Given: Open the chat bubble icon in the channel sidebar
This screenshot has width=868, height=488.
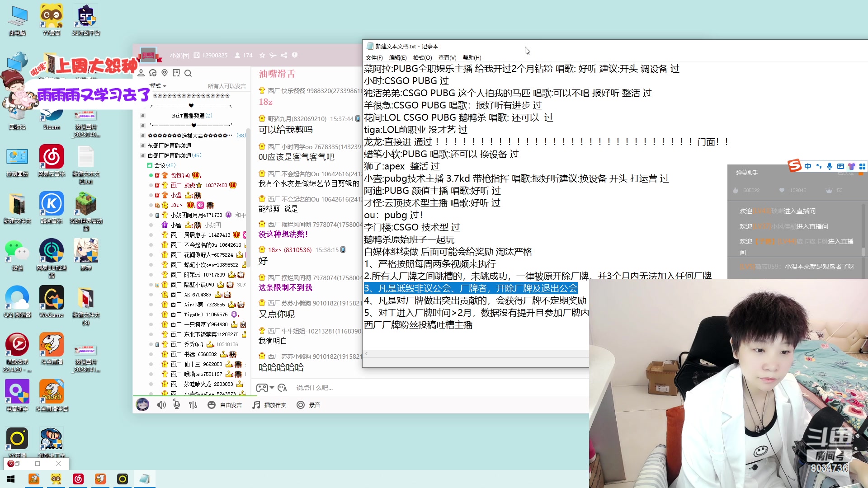Looking at the screenshot, I should click(x=153, y=73).
